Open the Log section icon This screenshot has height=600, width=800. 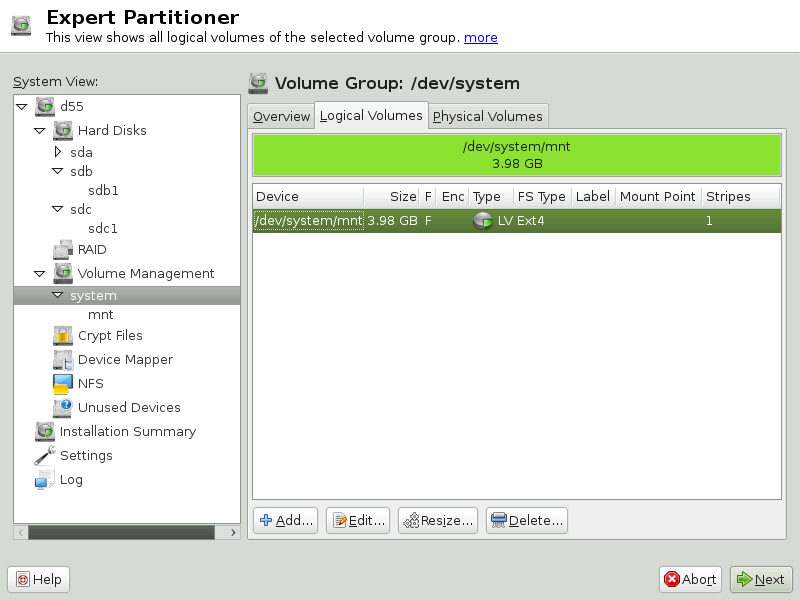click(x=44, y=479)
